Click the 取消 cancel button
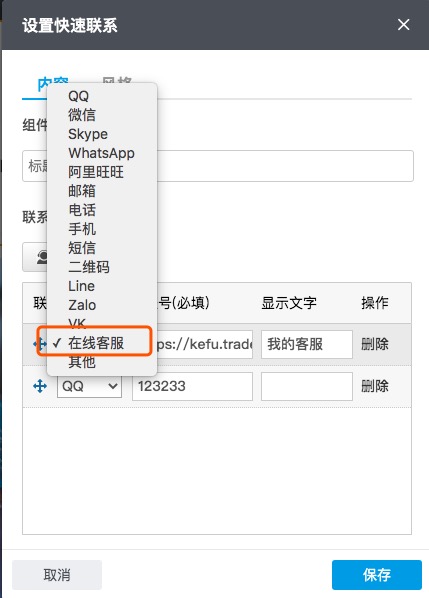Screen dimensions: 429x598 click(57, 575)
